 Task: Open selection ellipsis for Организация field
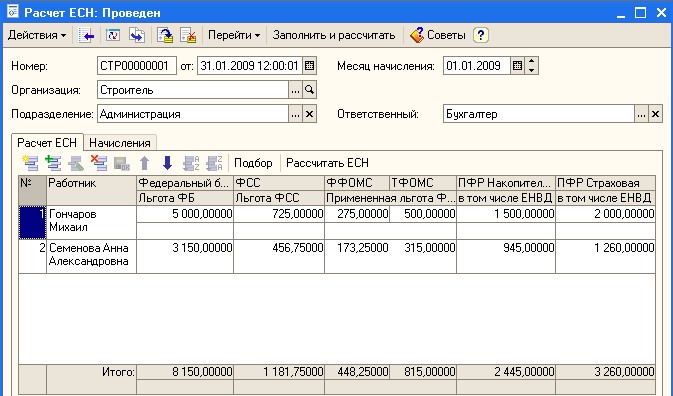click(295, 90)
